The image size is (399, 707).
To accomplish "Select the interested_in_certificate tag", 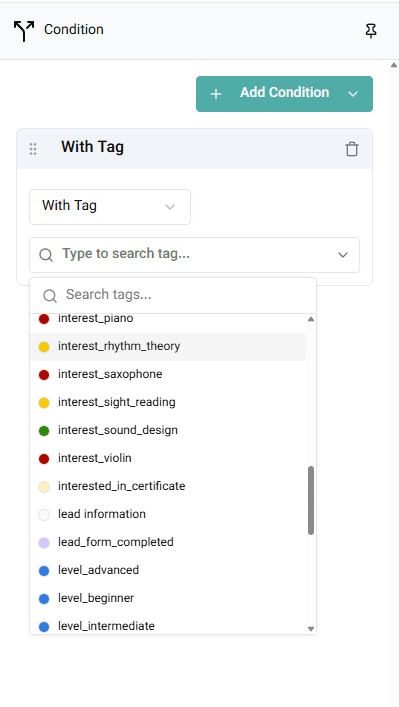I will (x=168, y=486).
